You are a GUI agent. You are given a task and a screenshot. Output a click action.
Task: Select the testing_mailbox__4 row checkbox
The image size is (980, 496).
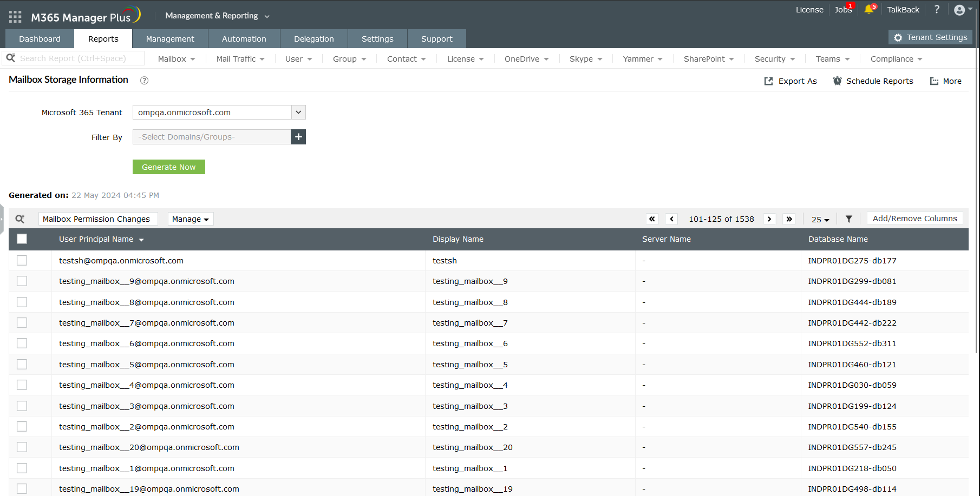click(22, 385)
